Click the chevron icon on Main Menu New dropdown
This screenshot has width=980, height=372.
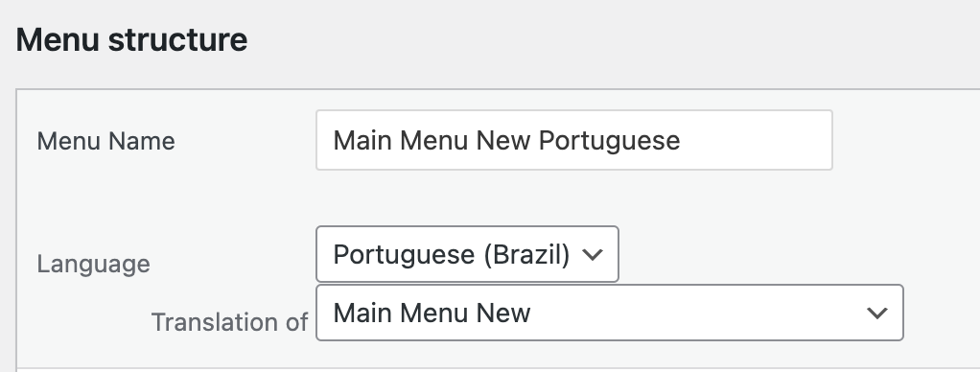pos(877,313)
